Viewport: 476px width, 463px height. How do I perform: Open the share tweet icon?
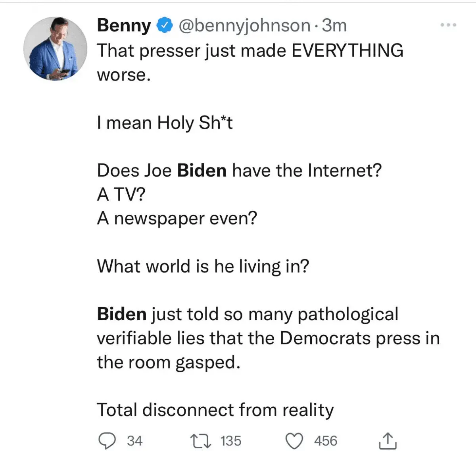(x=388, y=441)
